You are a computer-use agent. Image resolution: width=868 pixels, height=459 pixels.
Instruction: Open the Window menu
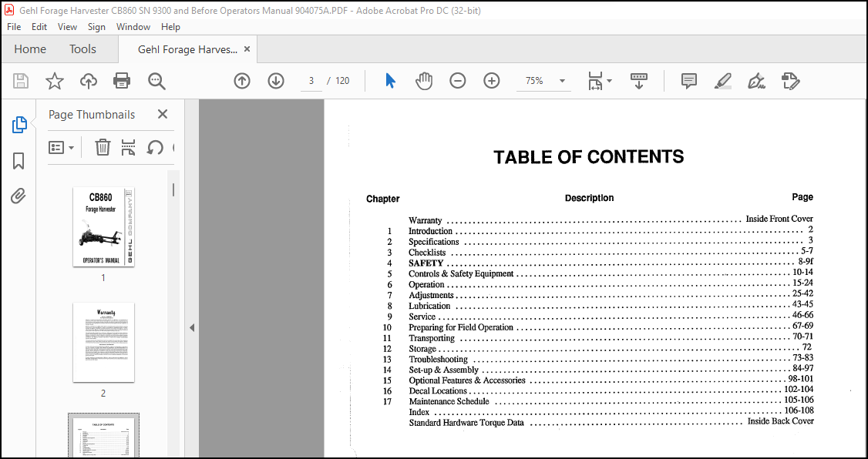(x=133, y=26)
